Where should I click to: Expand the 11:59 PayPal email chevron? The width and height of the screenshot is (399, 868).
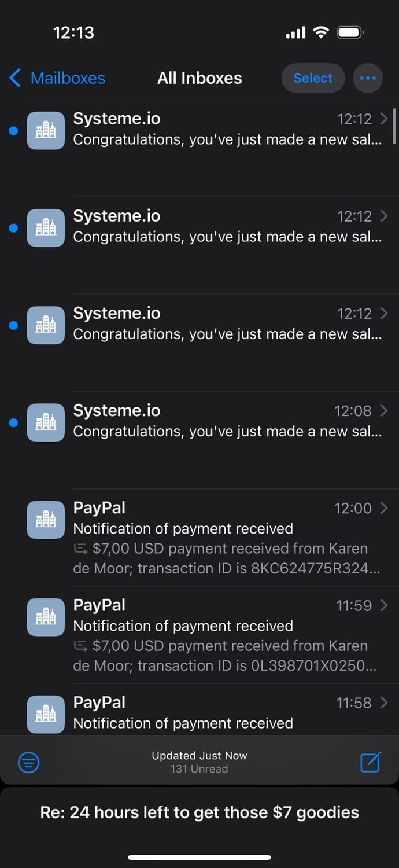coord(385,605)
